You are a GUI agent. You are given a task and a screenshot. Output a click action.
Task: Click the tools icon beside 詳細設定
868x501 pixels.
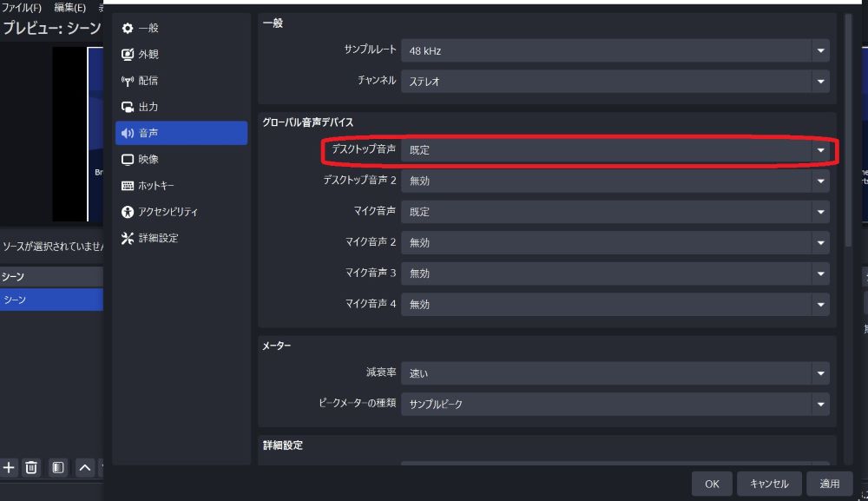[x=128, y=238]
